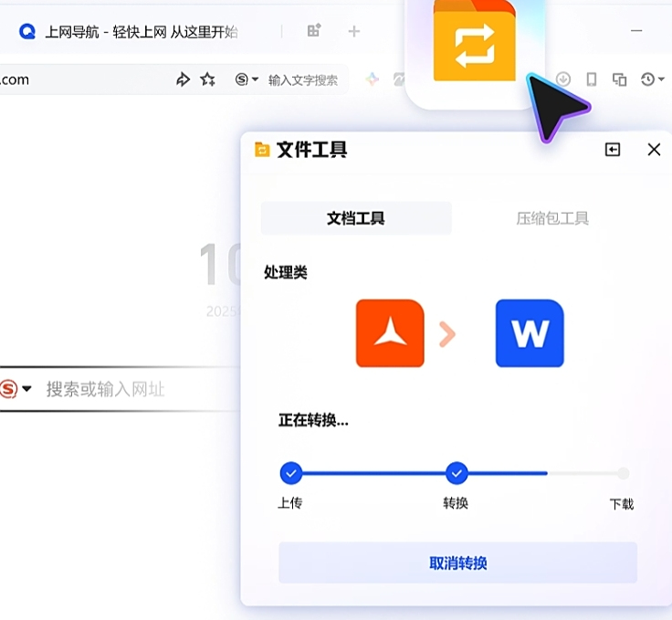Click the 处理类 section heading

286,272
